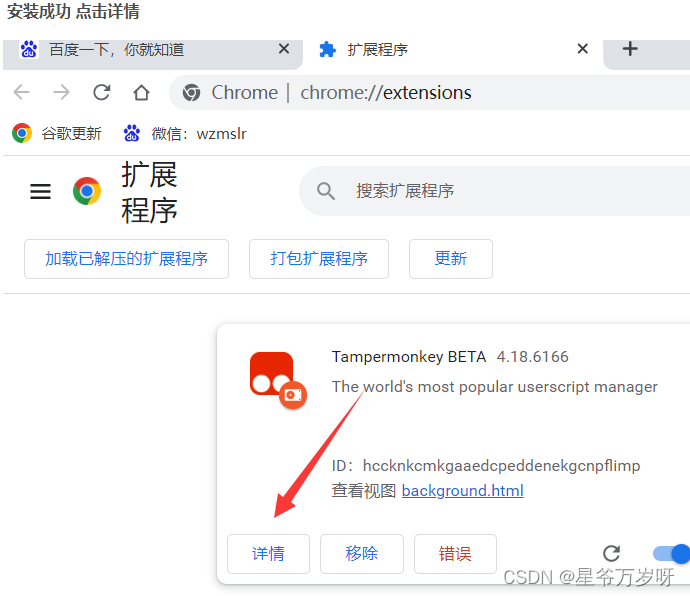Click the red 错误 errors button
Viewport: 690px width, 596px height.
click(x=455, y=554)
